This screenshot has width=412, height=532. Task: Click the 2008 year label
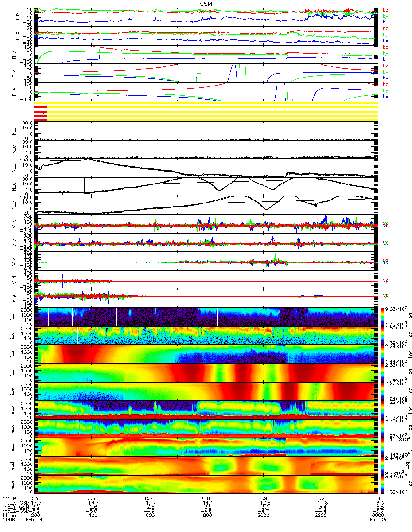[9, 520]
